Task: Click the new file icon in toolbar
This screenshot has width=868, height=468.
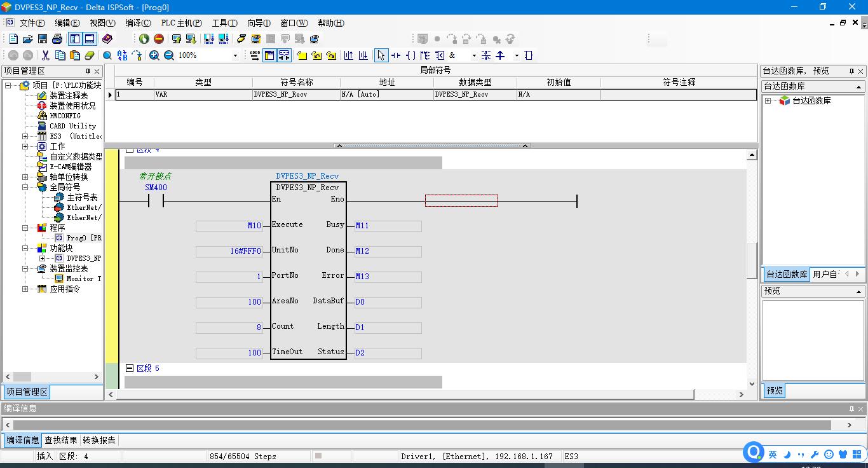Action: click(13, 39)
